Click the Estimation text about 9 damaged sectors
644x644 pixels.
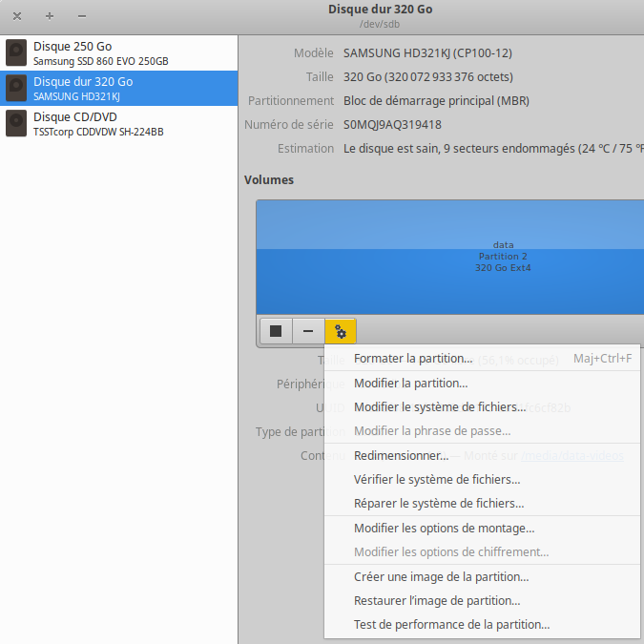(493, 148)
